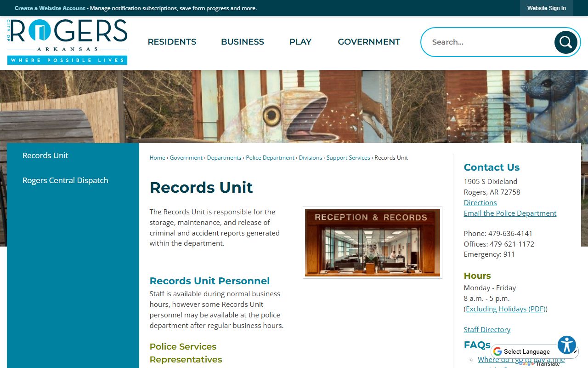
Task: Click the Contact Us heading
Action: (492, 167)
